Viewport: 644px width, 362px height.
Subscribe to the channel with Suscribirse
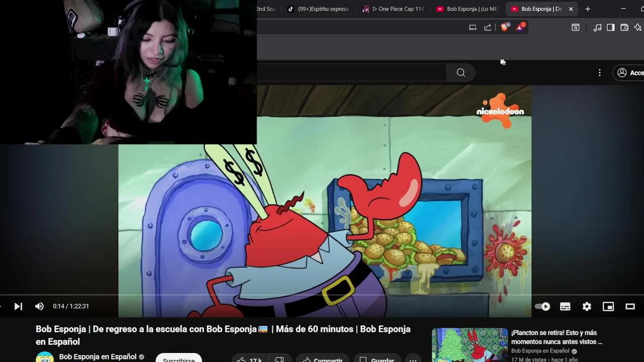coord(179,358)
